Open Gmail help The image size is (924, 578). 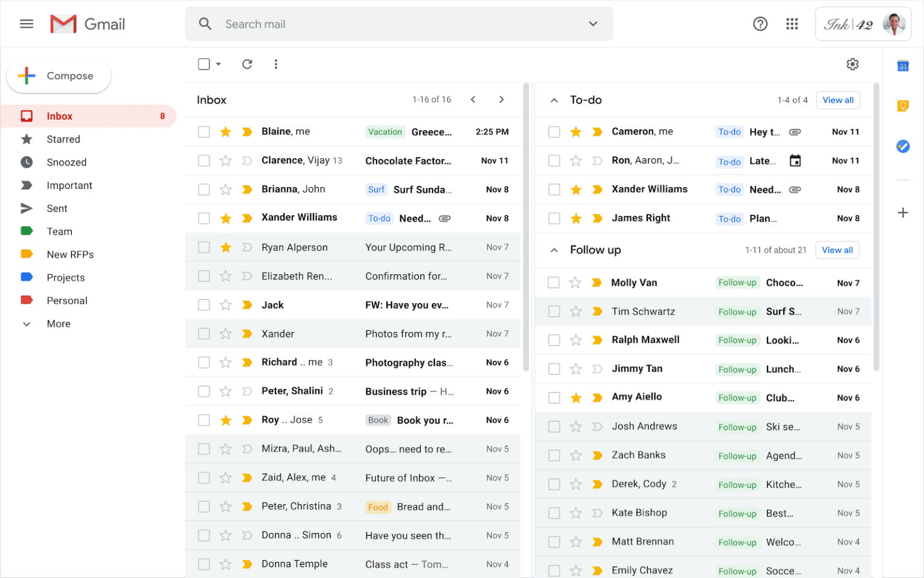760,24
